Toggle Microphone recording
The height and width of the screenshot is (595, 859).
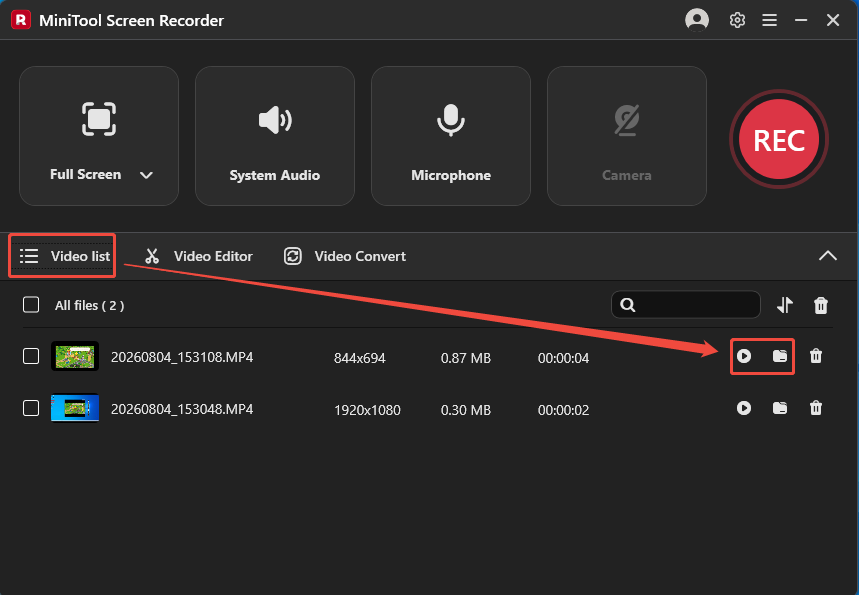451,136
